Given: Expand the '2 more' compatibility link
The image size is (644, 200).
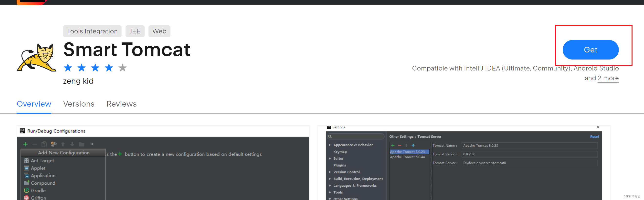Looking at the screenshot, I should point(608,78).
